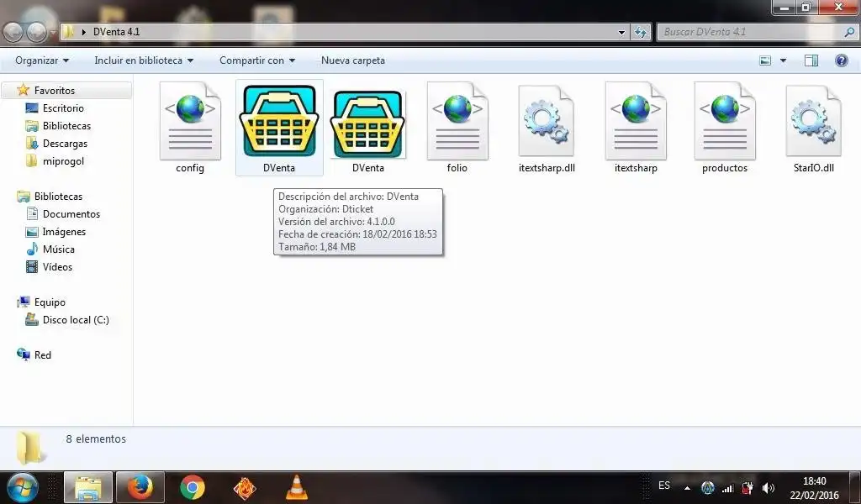
Task: Open Escritorio in the sidebar
Action: 63,108
